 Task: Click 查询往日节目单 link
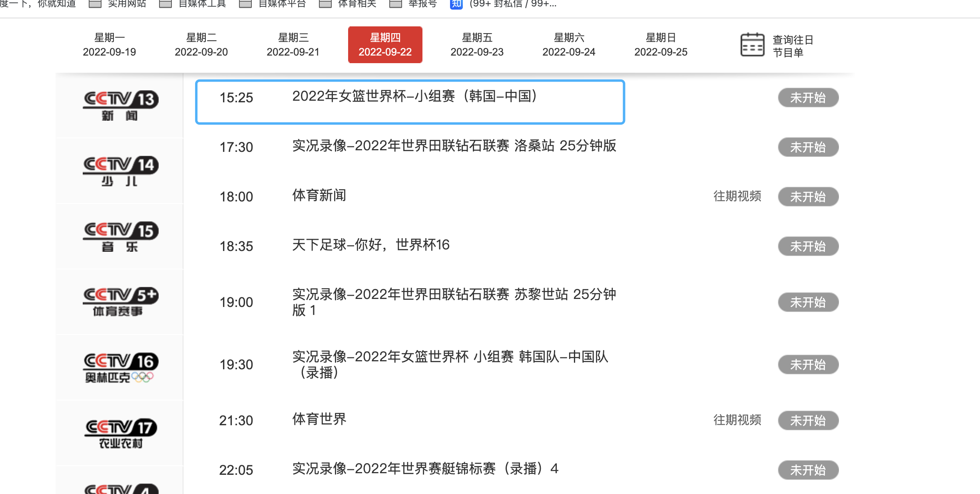click(793, 46)
